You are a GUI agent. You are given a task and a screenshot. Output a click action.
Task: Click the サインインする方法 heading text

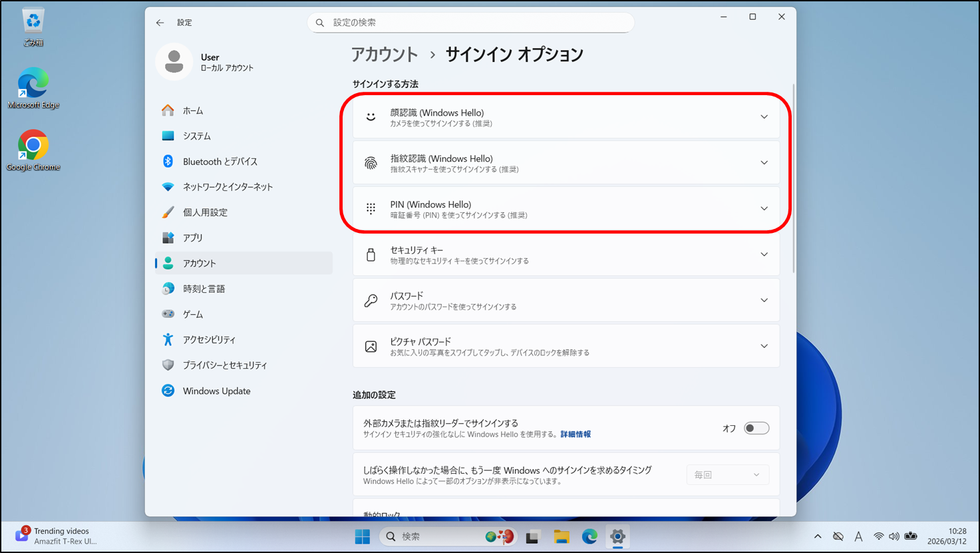click(x=385, y=85)
